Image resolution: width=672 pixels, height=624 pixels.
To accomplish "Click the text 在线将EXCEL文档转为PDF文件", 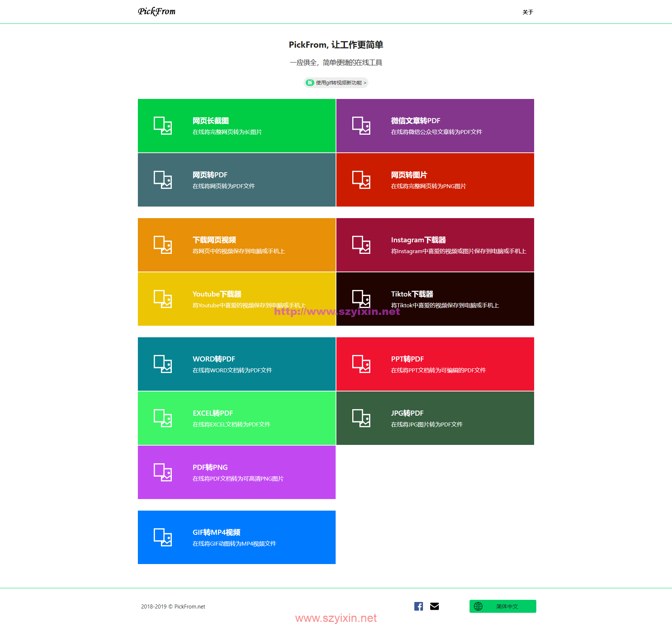I will (x=232, y=425).
